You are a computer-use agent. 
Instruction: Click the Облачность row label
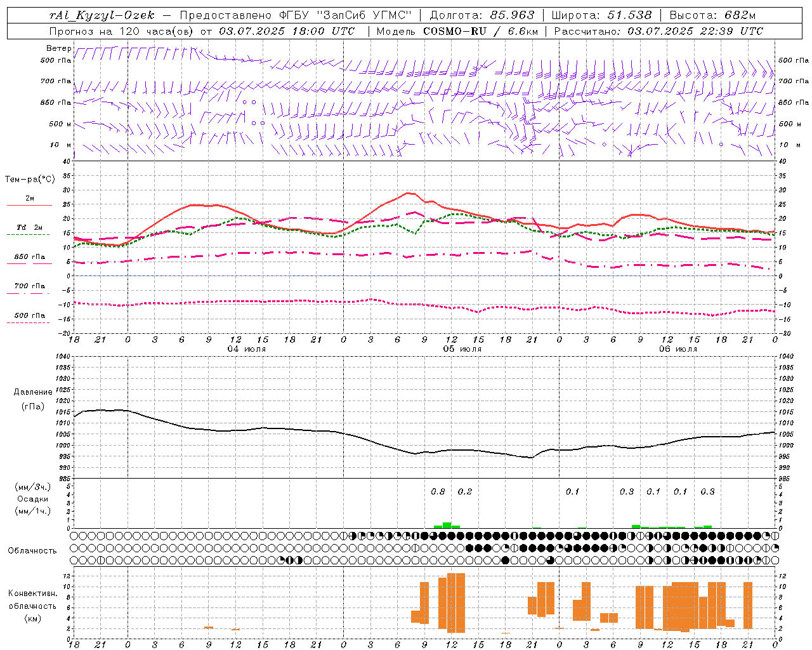point(32,550)
